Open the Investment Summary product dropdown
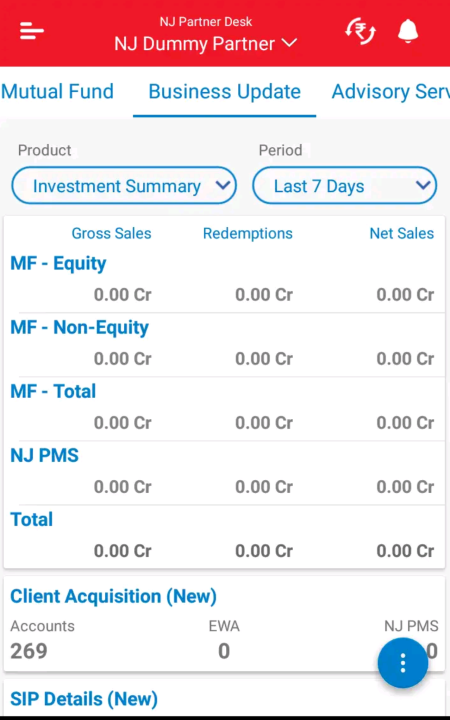Viewport: 450px width, 720px height. pyautogui.click(x=124, y=186)
